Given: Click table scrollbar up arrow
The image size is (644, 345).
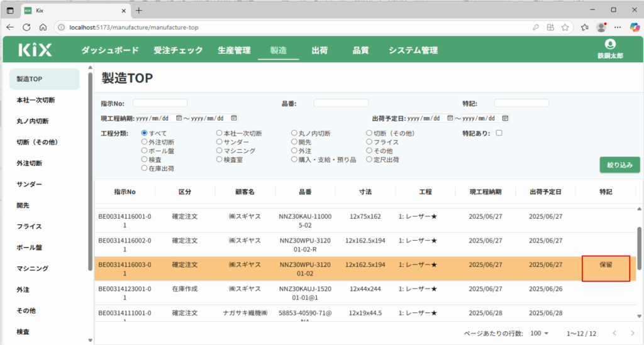Looking at the screenshot, I should click(639, 209).
